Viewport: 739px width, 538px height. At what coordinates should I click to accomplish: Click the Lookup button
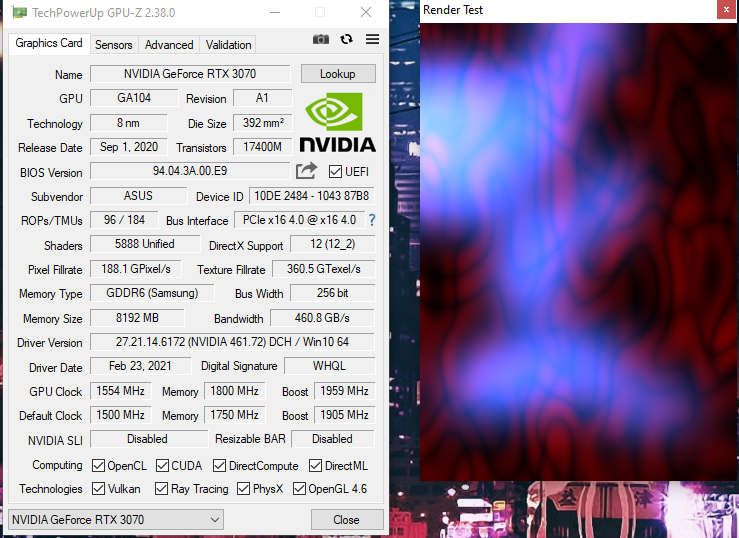(x=338, y=74)
